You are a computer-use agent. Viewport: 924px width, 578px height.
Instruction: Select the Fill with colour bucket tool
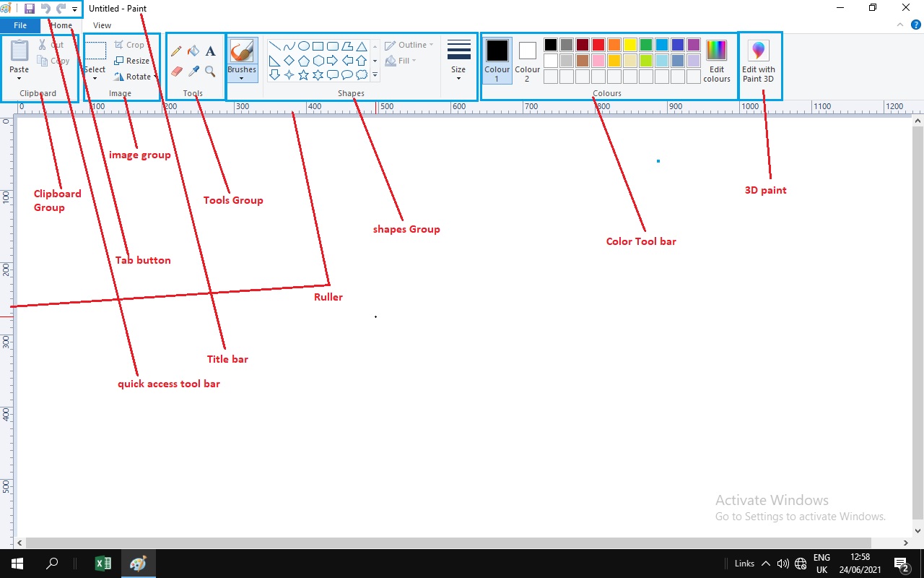coord(193,51)
